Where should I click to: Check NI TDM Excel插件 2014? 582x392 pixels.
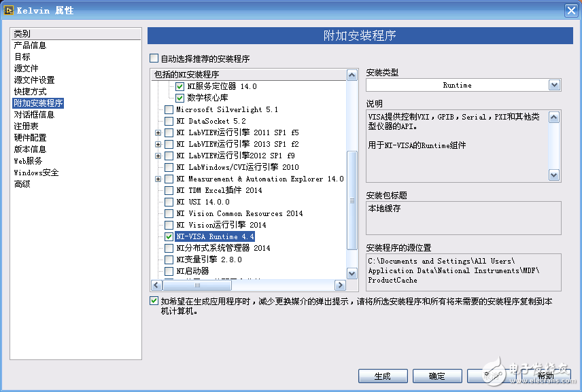tap(169, 190)
